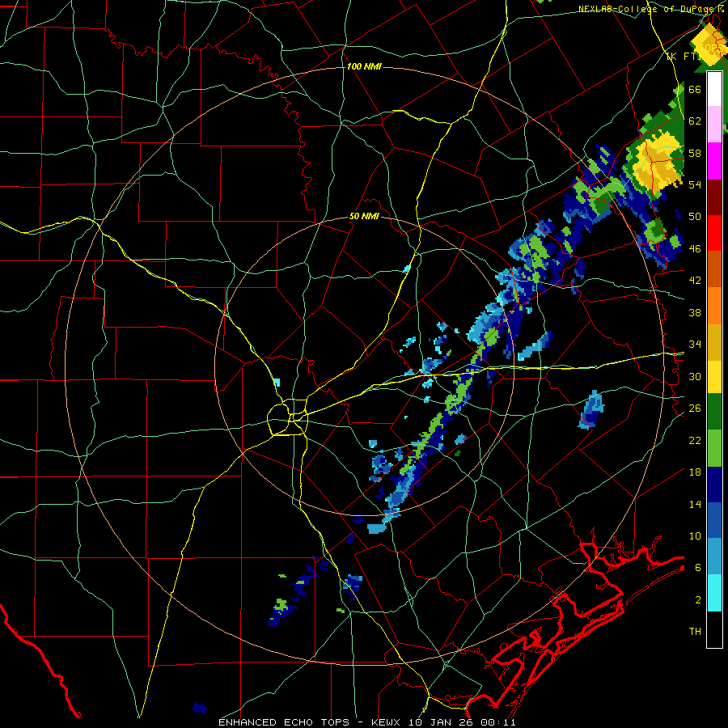This screenshot has width=728, height=728.
Task: Select the dark orange legend swatch
Action: pos(714,269)
